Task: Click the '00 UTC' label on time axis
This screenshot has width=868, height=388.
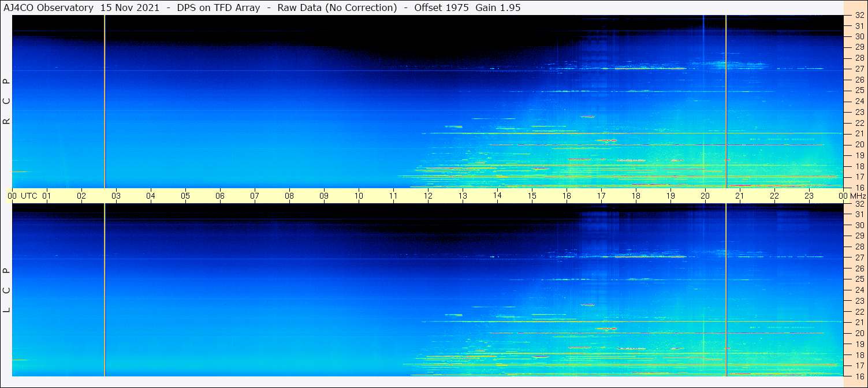Action: 23,196
